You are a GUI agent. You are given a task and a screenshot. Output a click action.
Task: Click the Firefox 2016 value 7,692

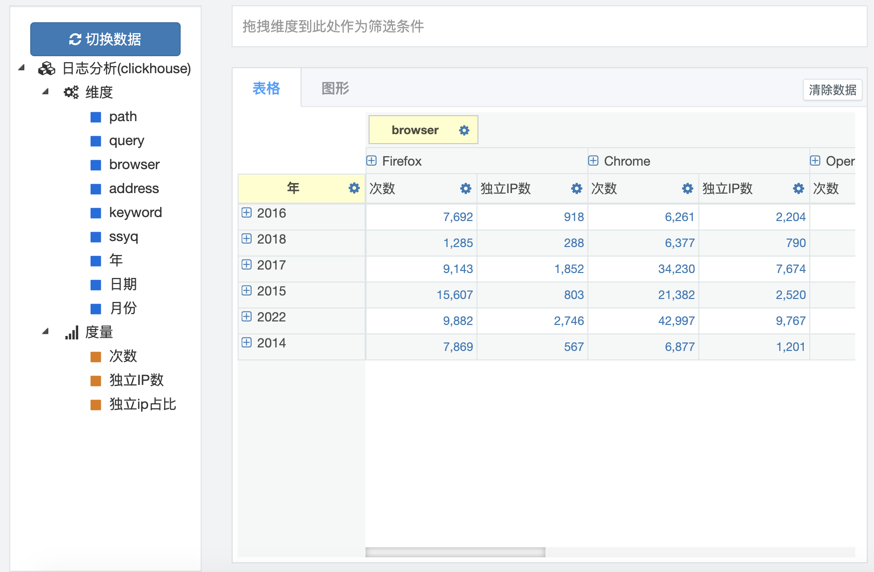(x=458, y=217)
